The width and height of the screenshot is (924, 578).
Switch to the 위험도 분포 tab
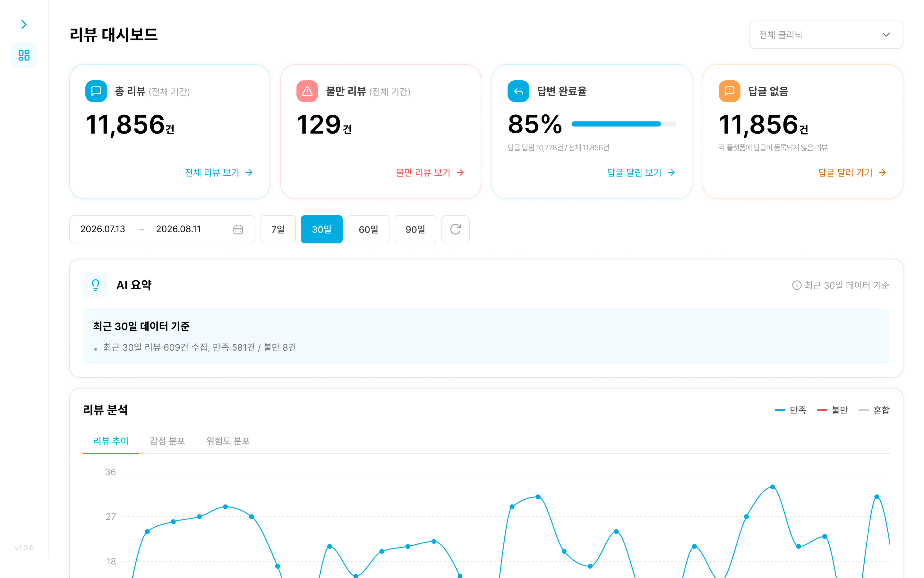(228, 441)
